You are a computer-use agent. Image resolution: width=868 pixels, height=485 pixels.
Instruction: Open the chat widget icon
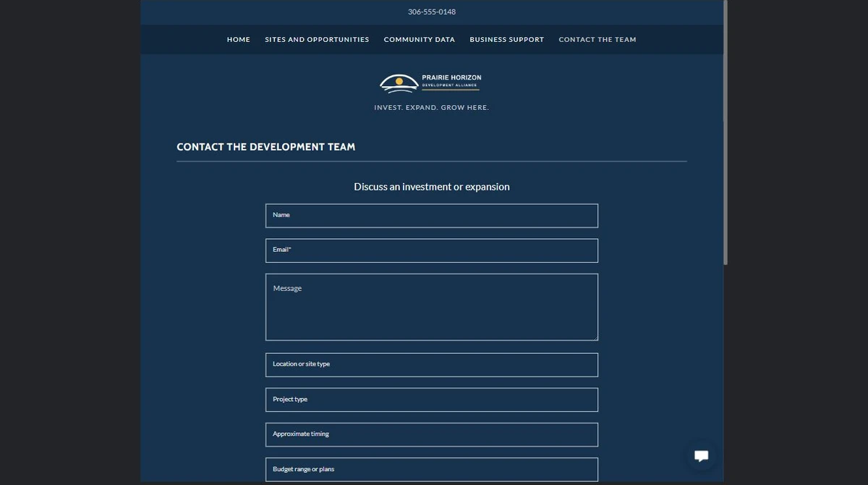click(x=701, y=455)
